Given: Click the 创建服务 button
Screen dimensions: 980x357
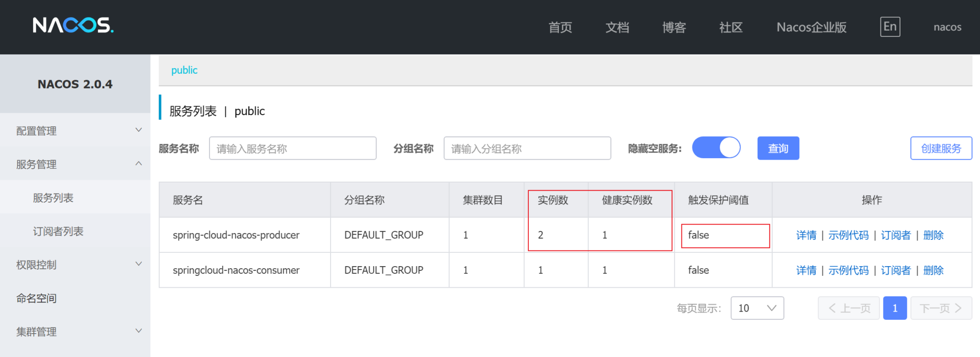Looking at the screenshot, I should pos(941,148).
